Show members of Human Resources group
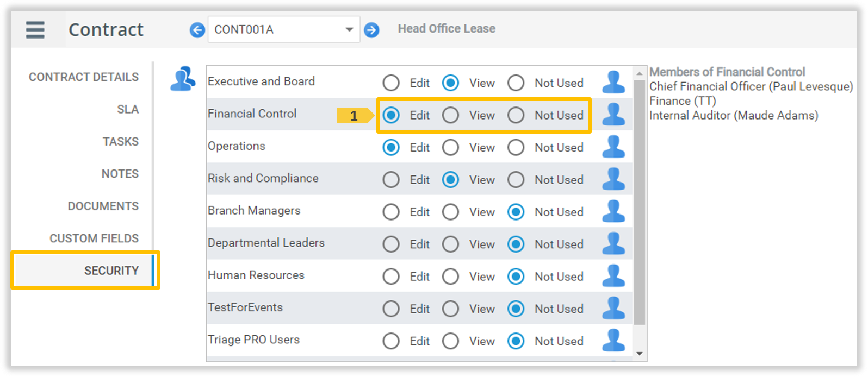Viewport: 868px width, 377px height. [613, 277]
